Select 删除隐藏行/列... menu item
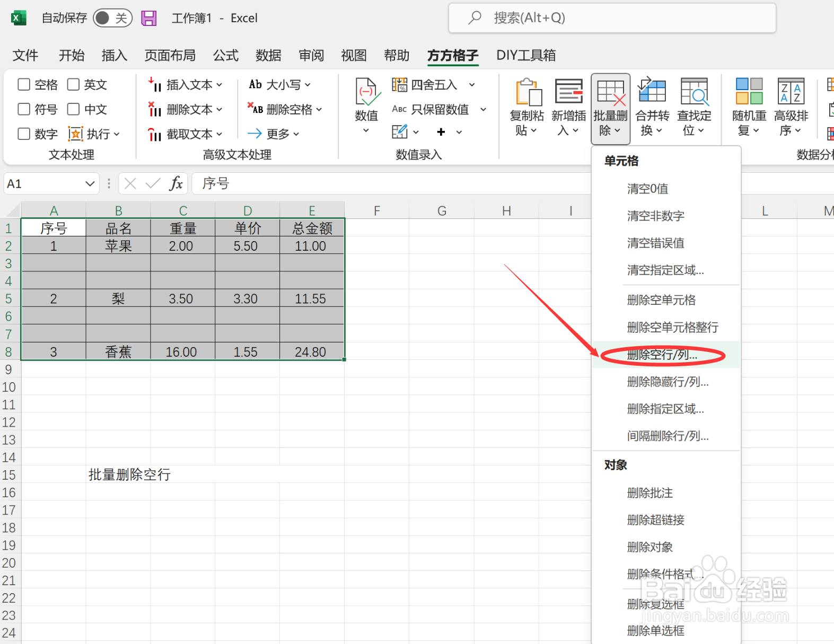This screenshot has width=834, height=644. (x=666, y=382)
